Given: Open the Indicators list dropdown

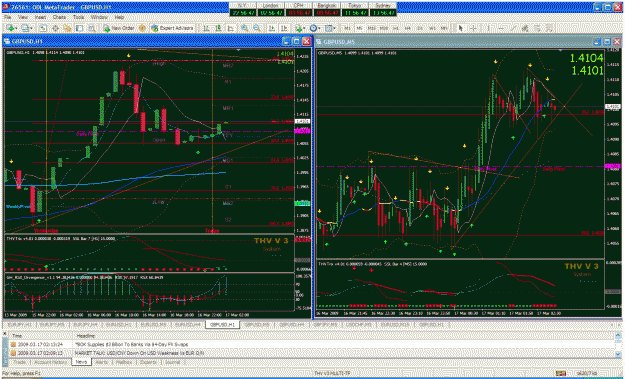Looking at the screenshot, I should (300, 28).
